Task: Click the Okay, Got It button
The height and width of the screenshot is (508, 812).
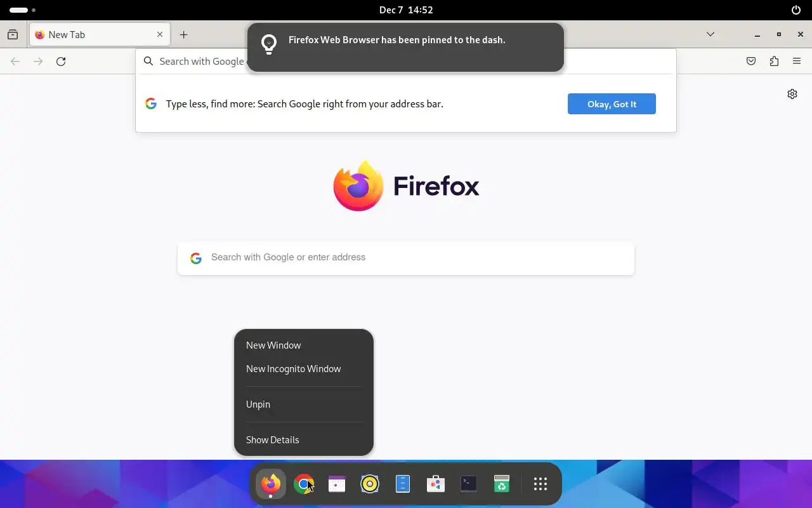Action: [612, 104]
